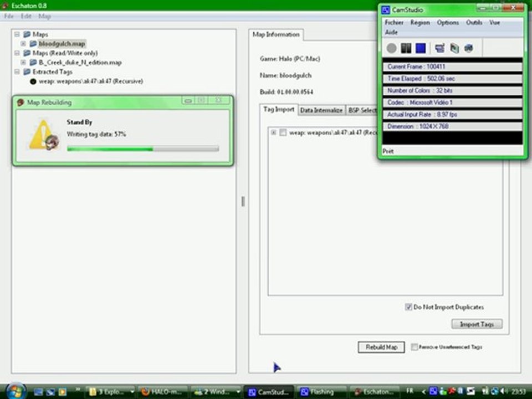Open the Windows Start orb
Screen dimensions: 532x399
(x=16, y=391)
